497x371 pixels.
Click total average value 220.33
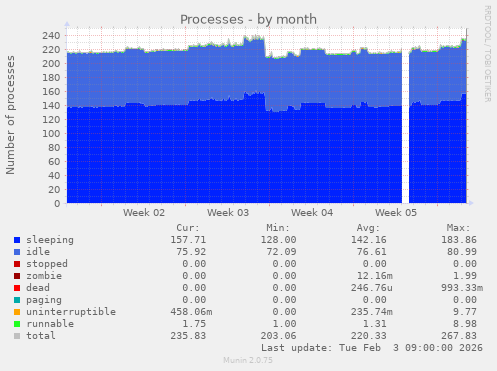point(369,336)
